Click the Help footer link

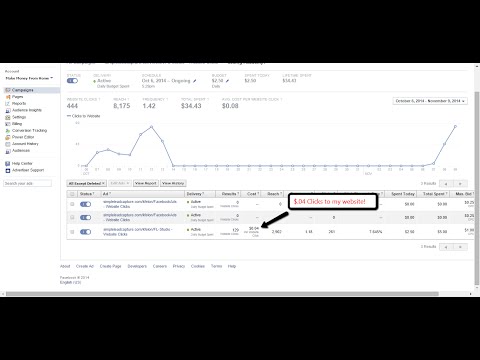tap(232, 266)
